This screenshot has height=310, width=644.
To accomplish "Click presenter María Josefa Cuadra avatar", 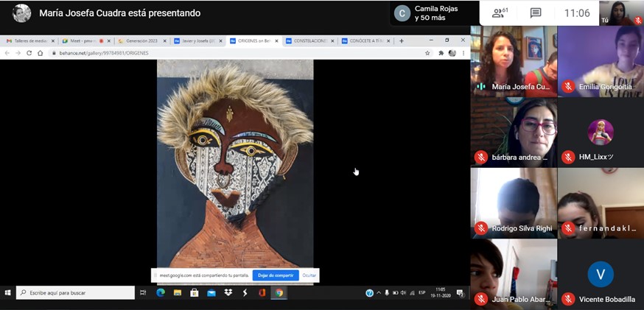I will click(21, 13).
